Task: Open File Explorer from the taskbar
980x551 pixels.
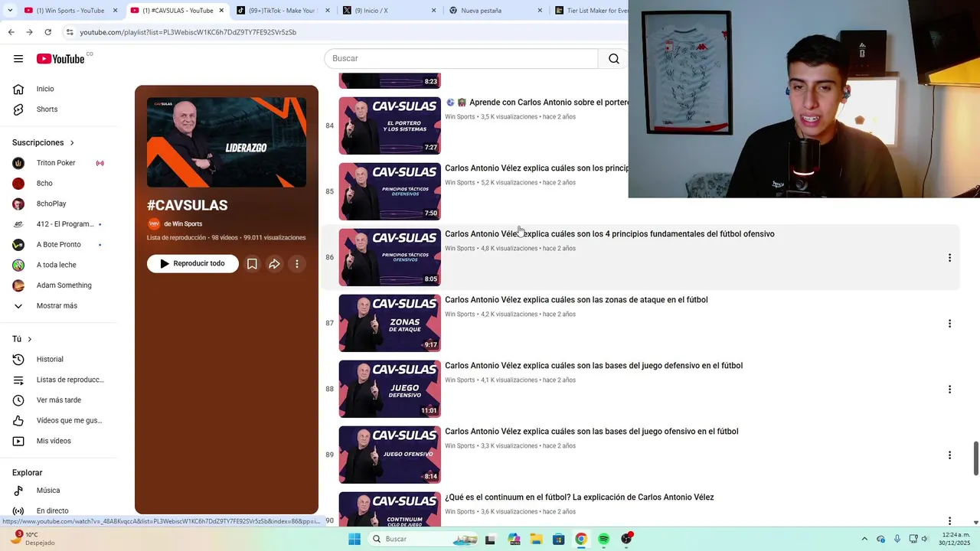Action: tap(536, 539)
